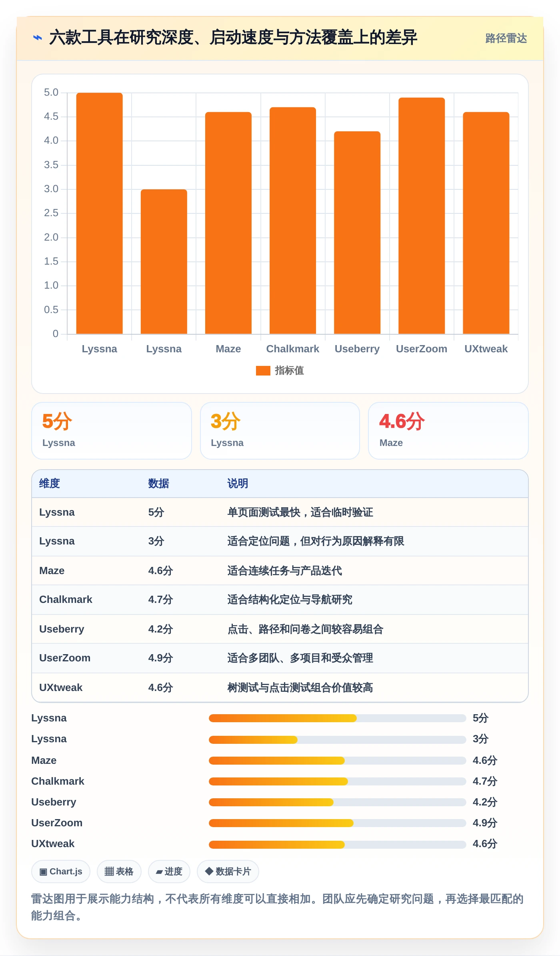Click the Useberry progress bar

tap(337, 802)
